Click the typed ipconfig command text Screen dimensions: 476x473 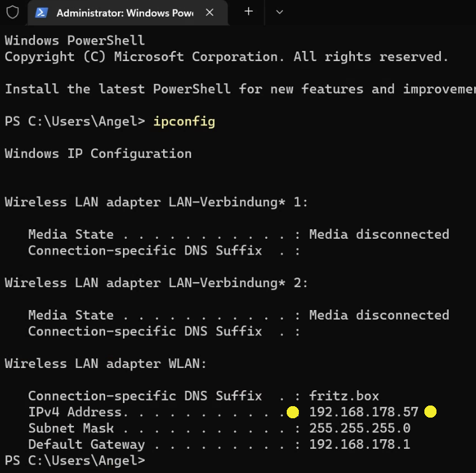click(184, 122)
